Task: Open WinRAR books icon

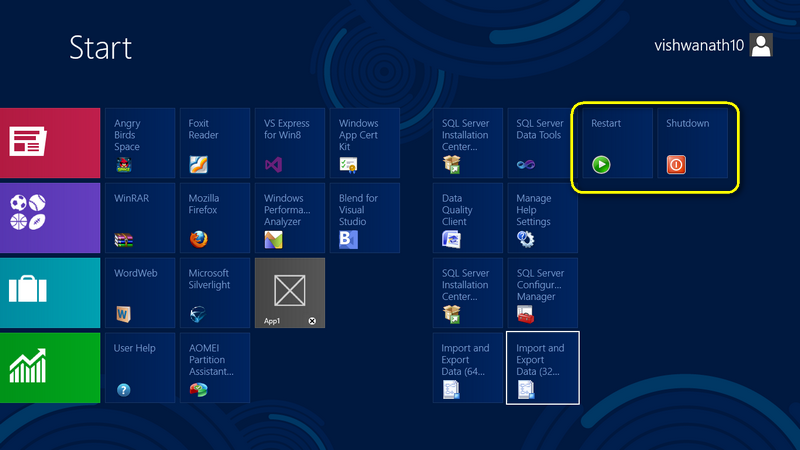Action: [123, 239]
